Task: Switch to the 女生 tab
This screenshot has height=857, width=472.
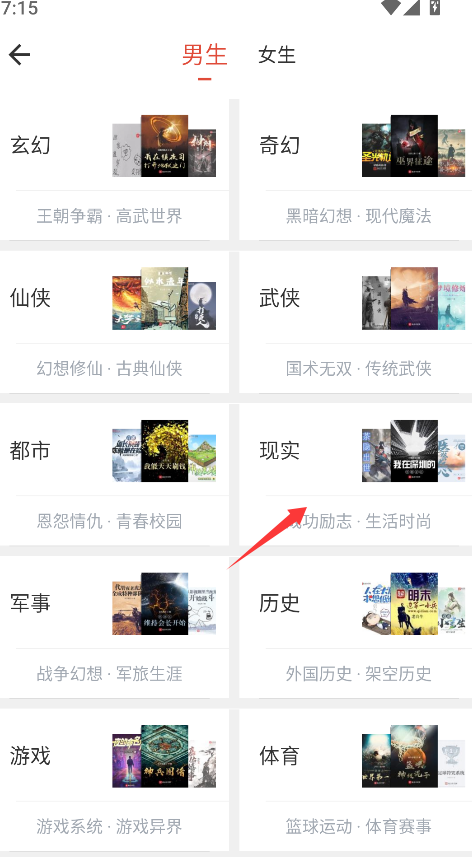Action: (x=277, y=55)
